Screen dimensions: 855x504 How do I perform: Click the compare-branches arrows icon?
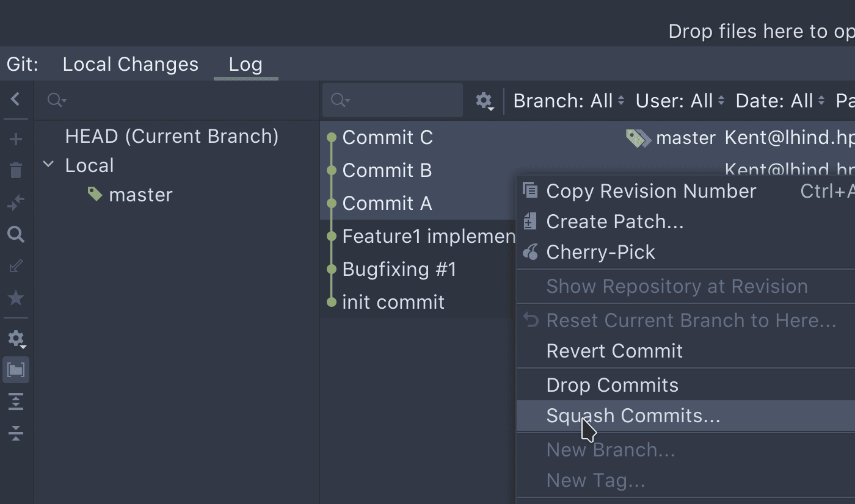click(x=16, y=201)
